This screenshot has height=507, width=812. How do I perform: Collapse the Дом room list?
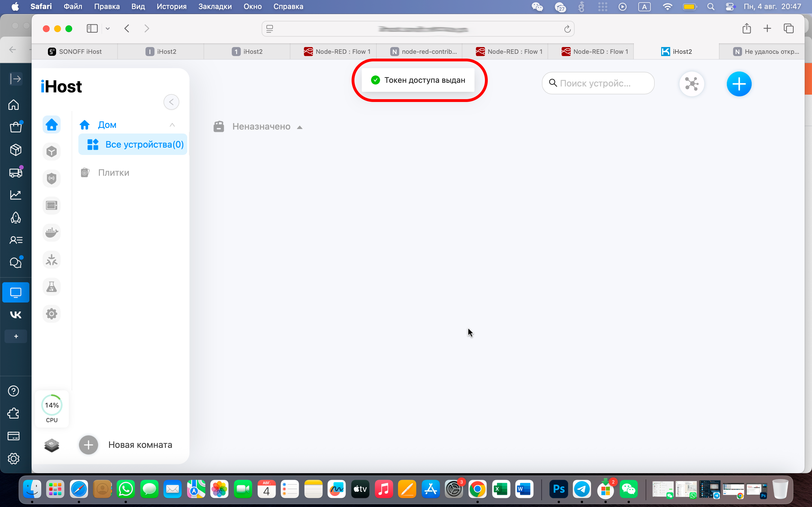(x=172, y=125)
